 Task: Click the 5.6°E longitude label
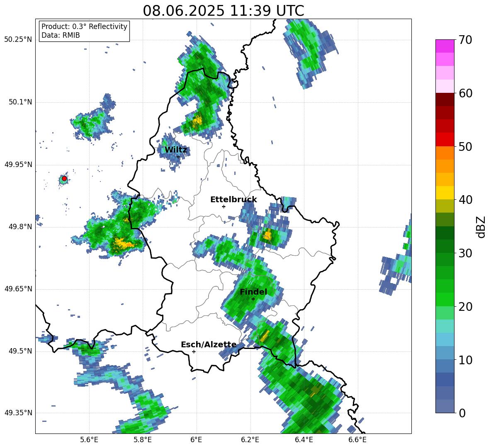(x=89, y=440)
